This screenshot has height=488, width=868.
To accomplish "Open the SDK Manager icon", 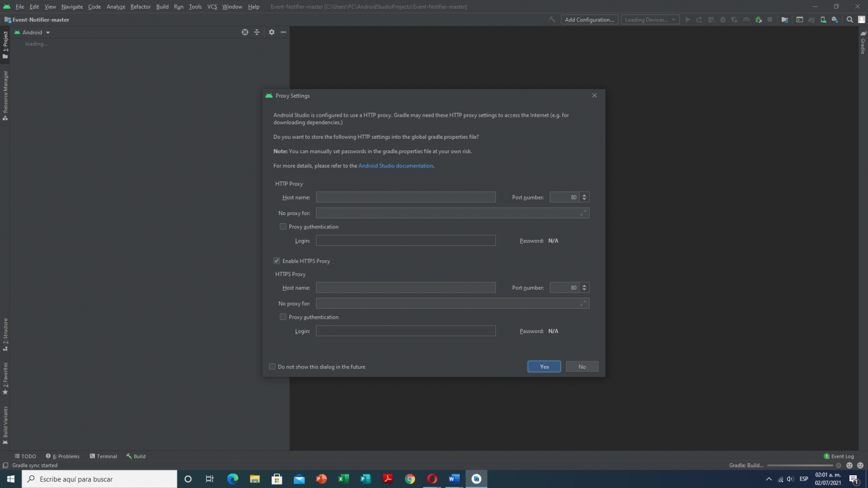I will point(834,20).
